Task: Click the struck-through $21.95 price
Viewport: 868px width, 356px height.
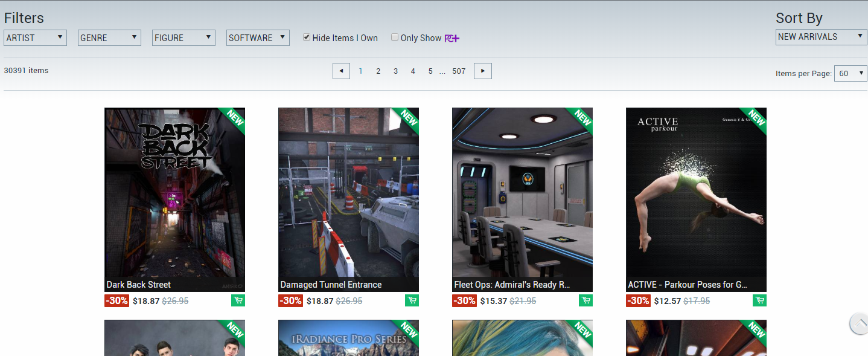Action: pyautogui.click(x=523, y=301)
